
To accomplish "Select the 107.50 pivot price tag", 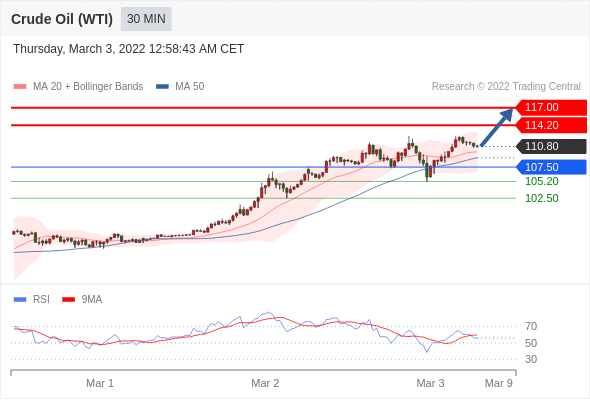I will (x=551, y=167).
